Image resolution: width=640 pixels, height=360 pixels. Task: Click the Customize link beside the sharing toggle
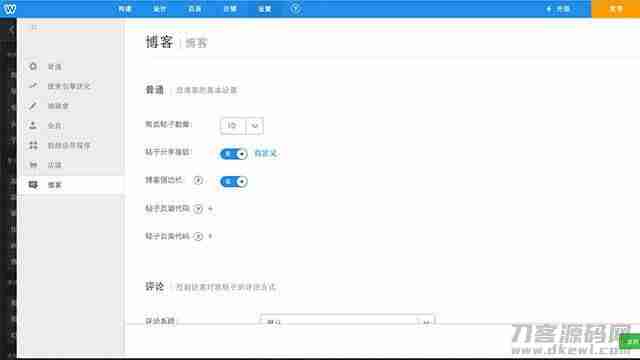pos(266,153)
